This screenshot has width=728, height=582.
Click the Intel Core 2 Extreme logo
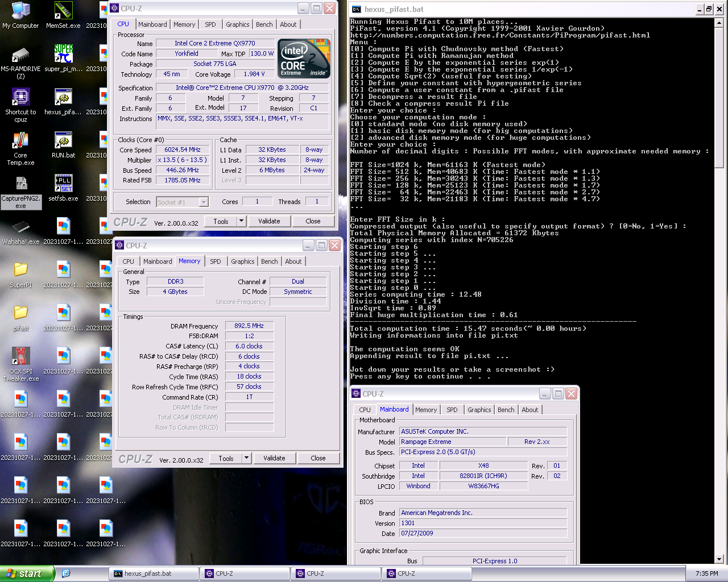(304, 59)
